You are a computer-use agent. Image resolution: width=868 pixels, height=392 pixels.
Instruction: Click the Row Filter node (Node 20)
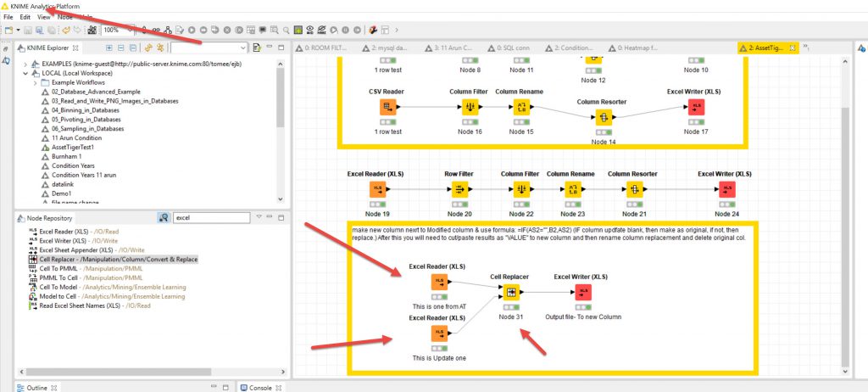[x=459, y=190]
